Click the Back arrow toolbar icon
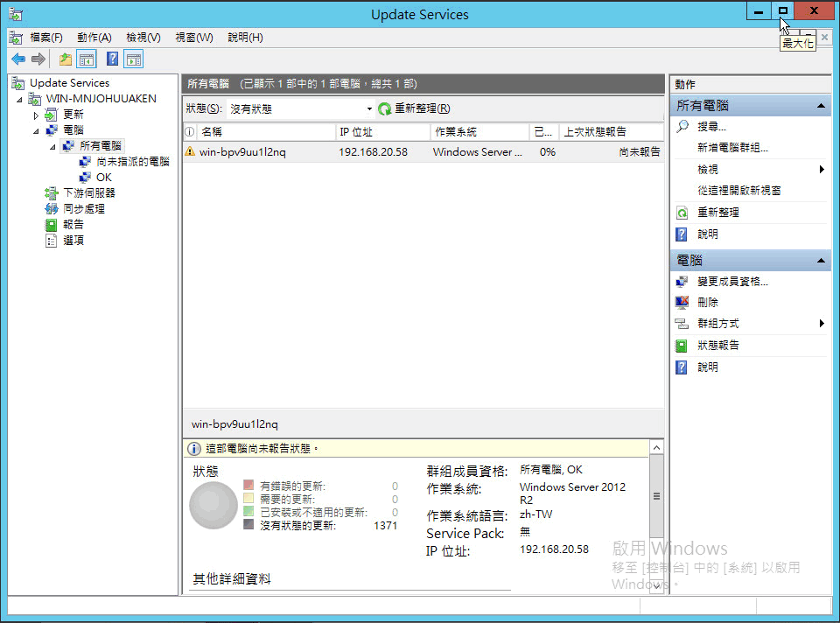 [18, 59]
